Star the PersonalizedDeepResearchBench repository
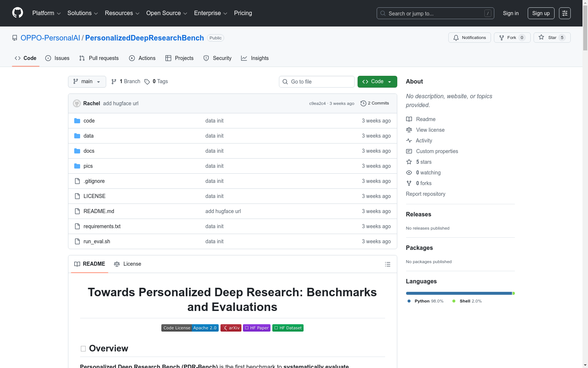Viewport: 588px width, 368px height. (x=552, y=38)
